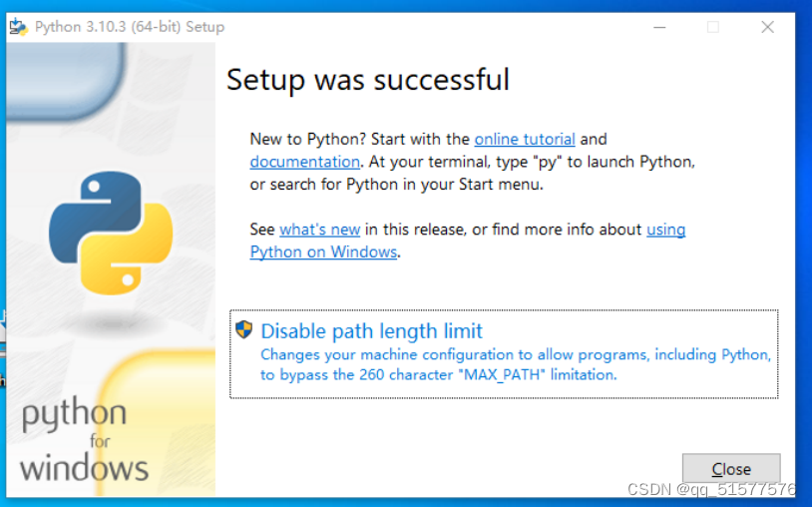Click the Python logo image in side panel

tap(111, 233)
